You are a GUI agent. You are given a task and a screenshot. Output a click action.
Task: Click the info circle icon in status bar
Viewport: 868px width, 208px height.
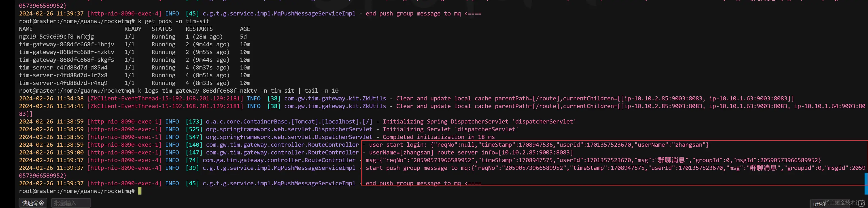[x=861, y=203]
